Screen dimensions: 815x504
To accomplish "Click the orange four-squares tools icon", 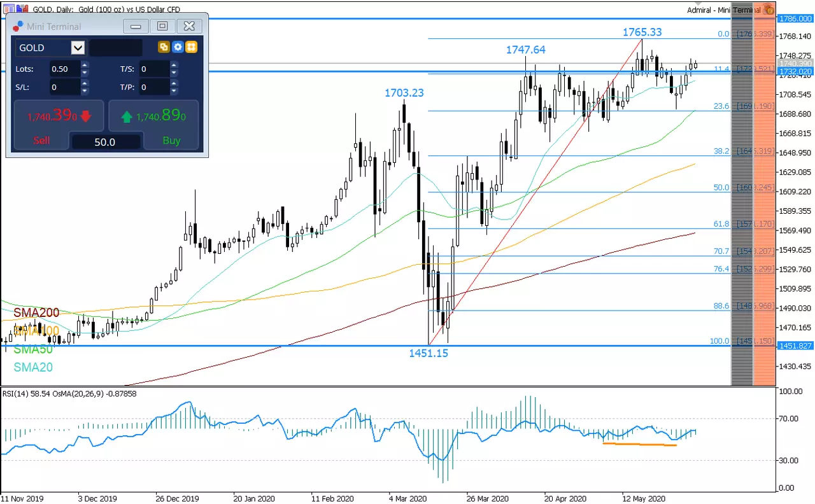I will (x=191, y=47).
